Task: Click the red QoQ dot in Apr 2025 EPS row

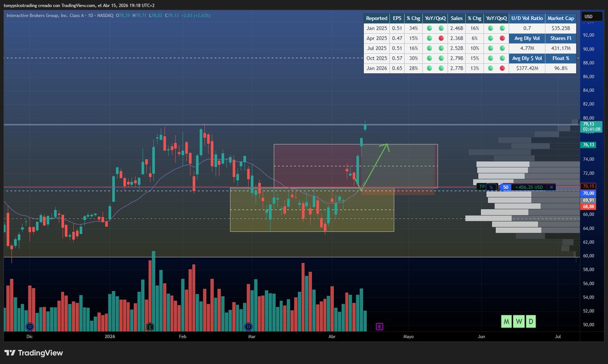Action: [440, 38]
